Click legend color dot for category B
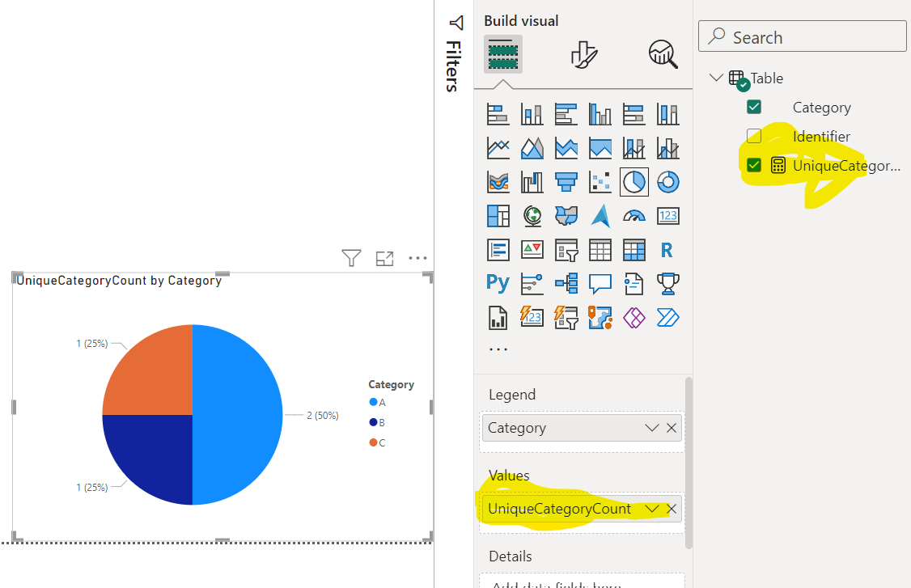The image size is (911, 588). (x=373, y=422)
